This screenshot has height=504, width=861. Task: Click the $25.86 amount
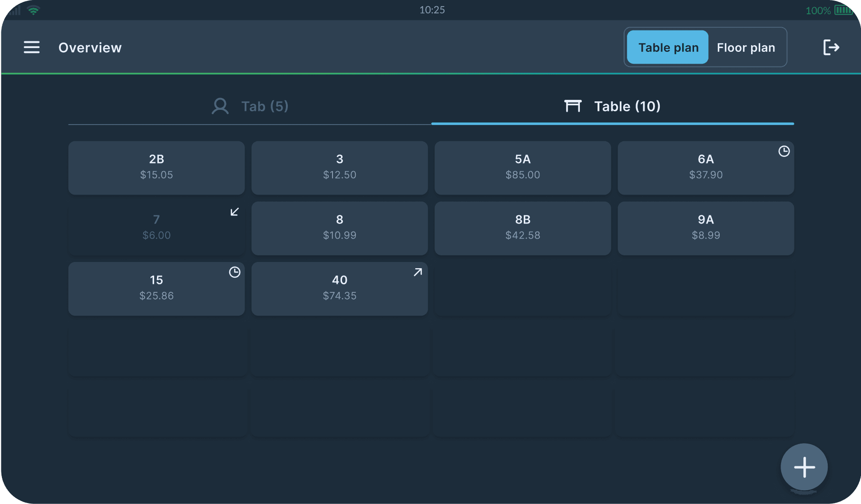157,296
